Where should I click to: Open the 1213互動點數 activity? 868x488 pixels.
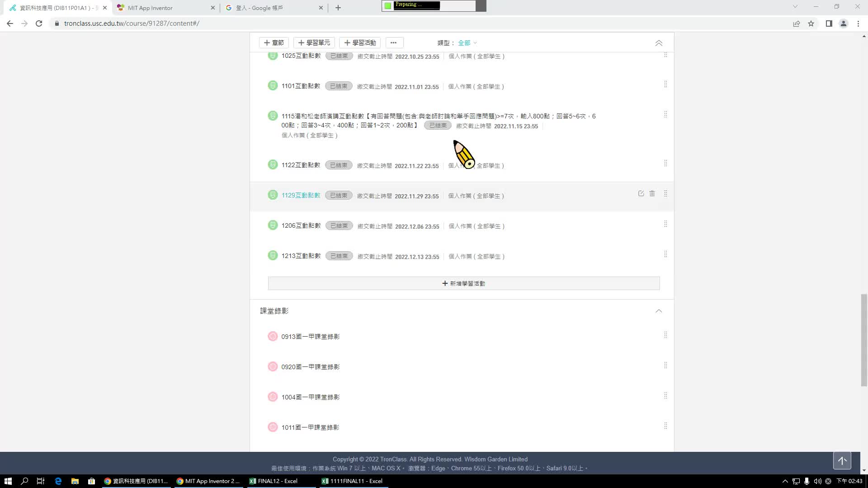coord(301,256)
